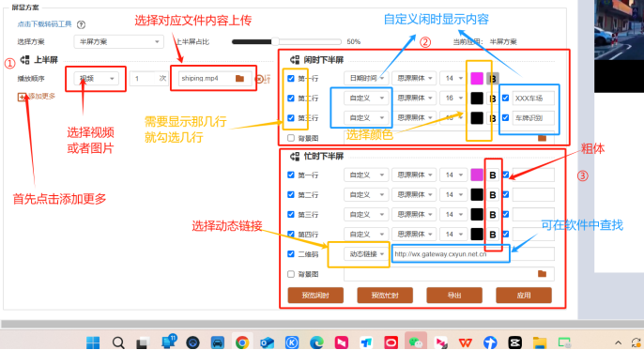Open 思源黑体 font dropdown in 闲时 第一行
Image resolution: width=644 pixels, height=350 pixels.
point(414,78)
